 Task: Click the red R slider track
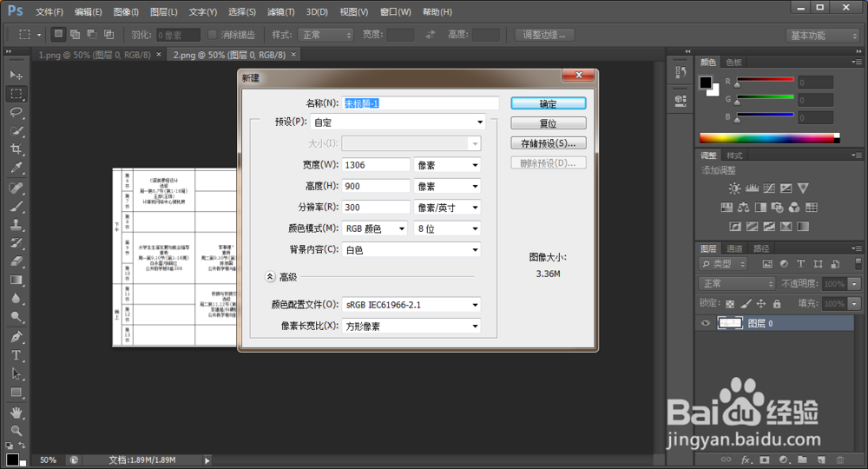[x=765, y=80]
